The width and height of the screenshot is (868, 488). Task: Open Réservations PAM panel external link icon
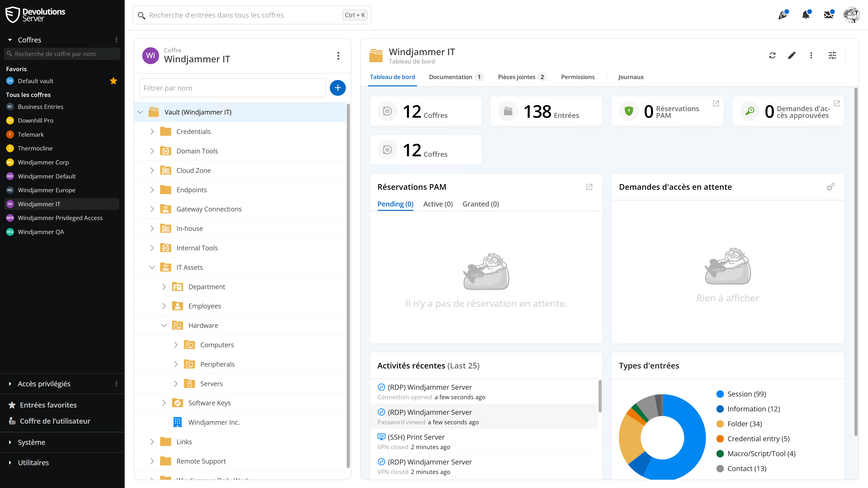[x=589, y=187]
